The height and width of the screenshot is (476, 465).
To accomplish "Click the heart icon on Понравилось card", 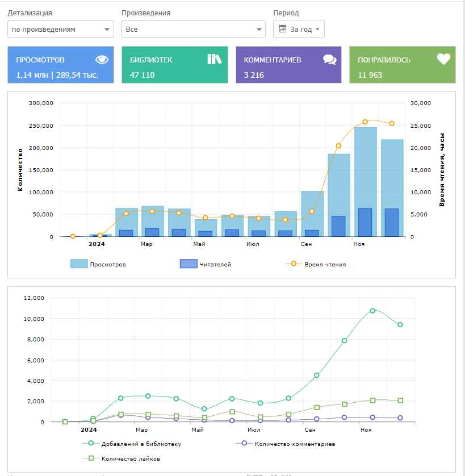I will tap(443, 59).
